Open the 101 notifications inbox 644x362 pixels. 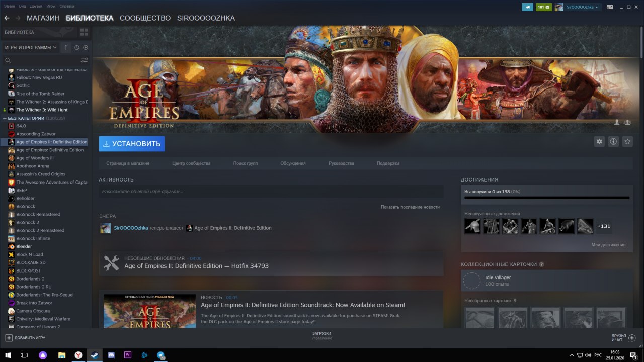click(544, 7)
